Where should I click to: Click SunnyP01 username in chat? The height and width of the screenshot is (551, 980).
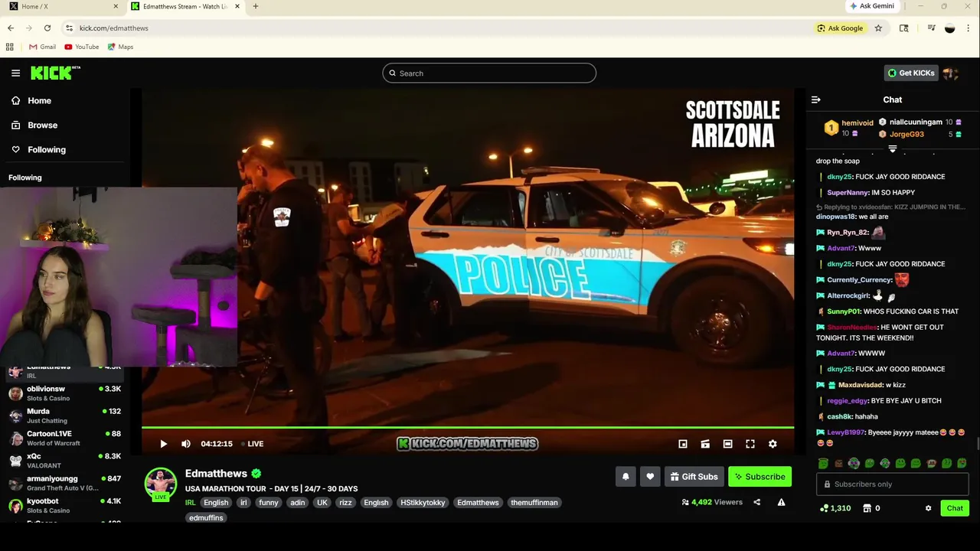(x=843, y=311)
